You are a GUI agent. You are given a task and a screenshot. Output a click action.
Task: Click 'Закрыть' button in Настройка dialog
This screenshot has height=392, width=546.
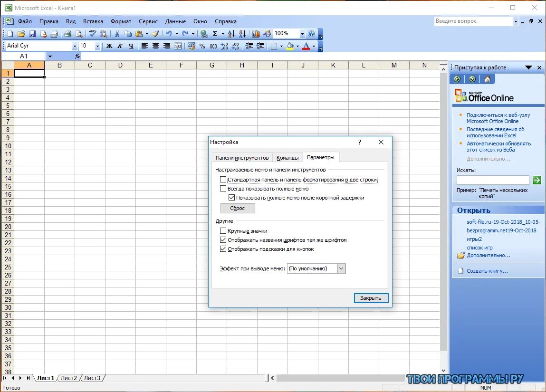371,298
